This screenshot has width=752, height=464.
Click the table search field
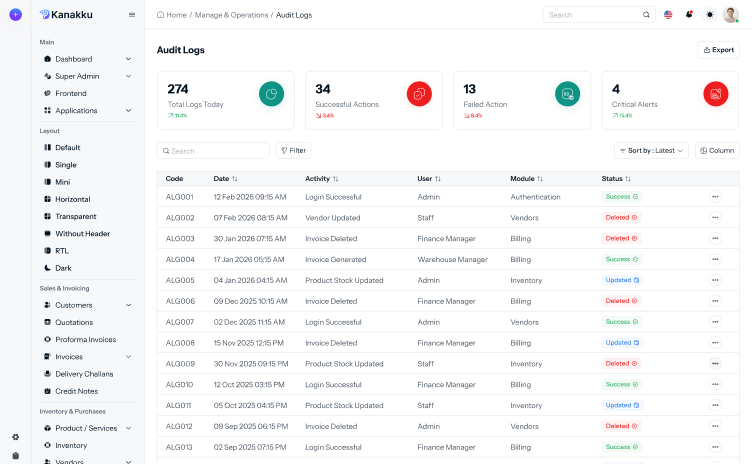(x=215, y=151)
